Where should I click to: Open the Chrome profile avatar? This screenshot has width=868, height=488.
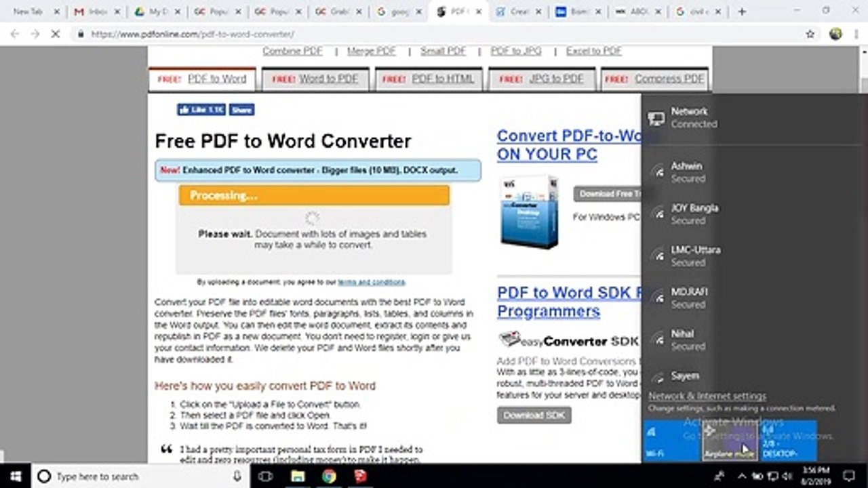(835, 34)
